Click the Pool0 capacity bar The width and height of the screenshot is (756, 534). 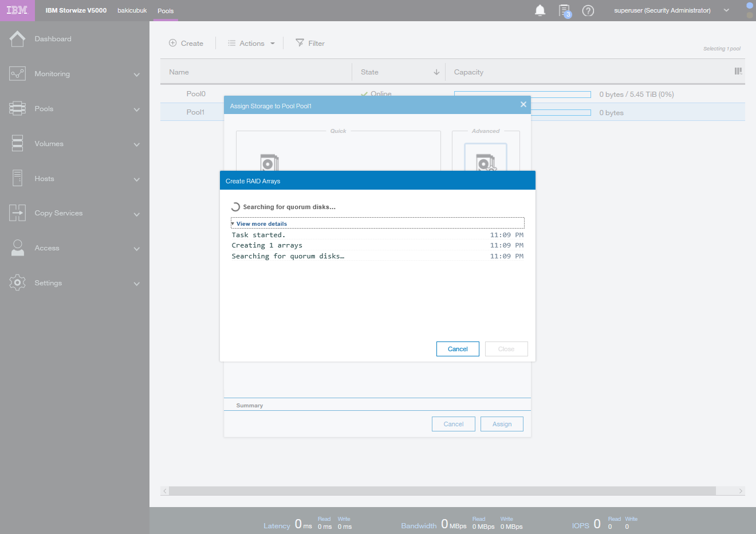point(522,94)
